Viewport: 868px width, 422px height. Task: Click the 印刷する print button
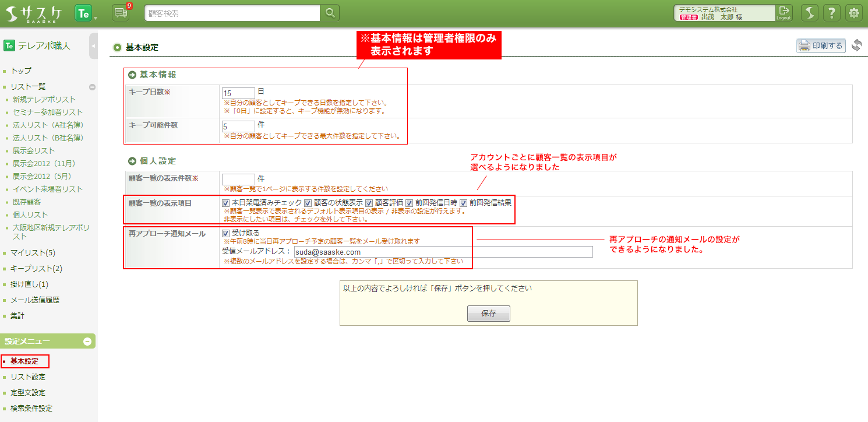tap(821, 46)
